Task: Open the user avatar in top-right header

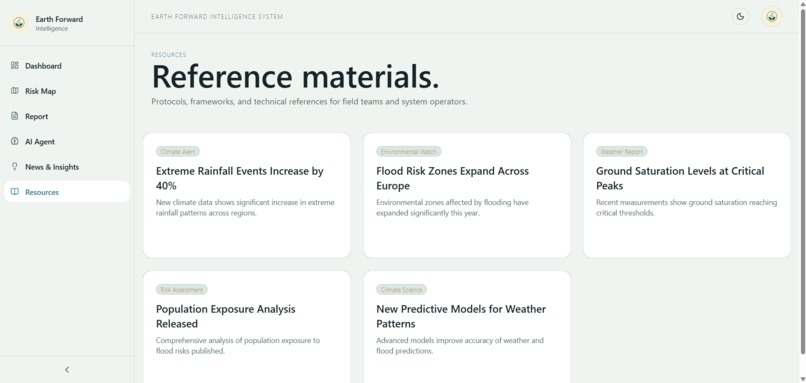Action: 772,16
